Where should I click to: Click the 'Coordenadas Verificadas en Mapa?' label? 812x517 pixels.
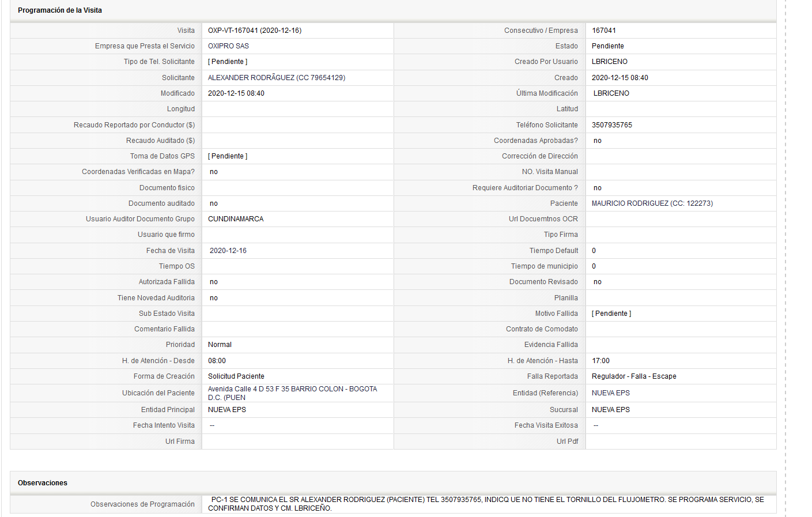click(138, 172)
